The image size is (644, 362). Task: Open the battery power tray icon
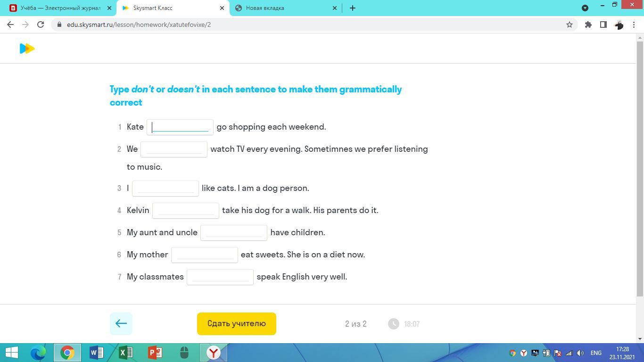coord(546,353)
